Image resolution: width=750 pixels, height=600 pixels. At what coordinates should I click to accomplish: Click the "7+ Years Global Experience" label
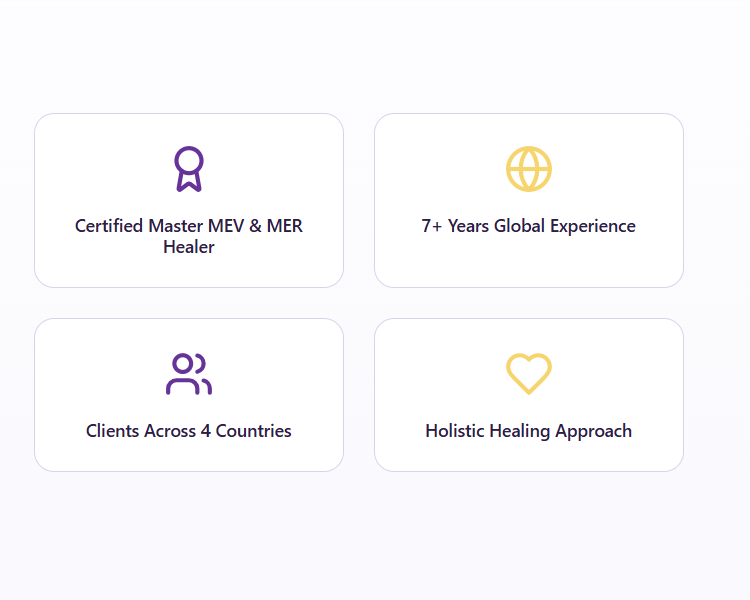529,226
